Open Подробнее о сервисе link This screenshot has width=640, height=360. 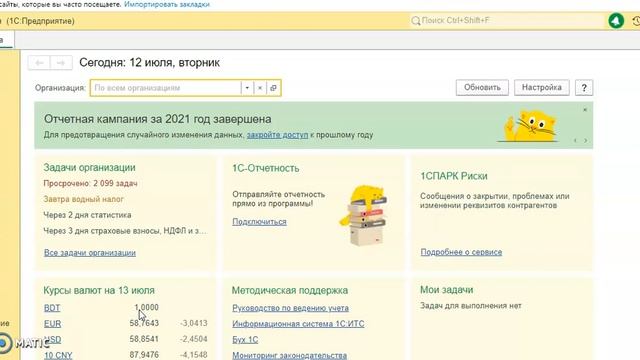click(461, 252)
